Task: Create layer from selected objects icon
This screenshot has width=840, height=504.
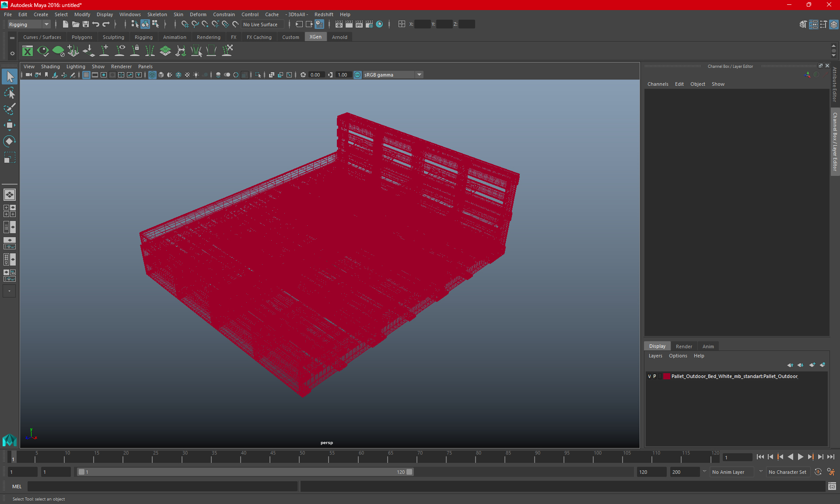Action: pyautogui.click(x=822, y=365)
